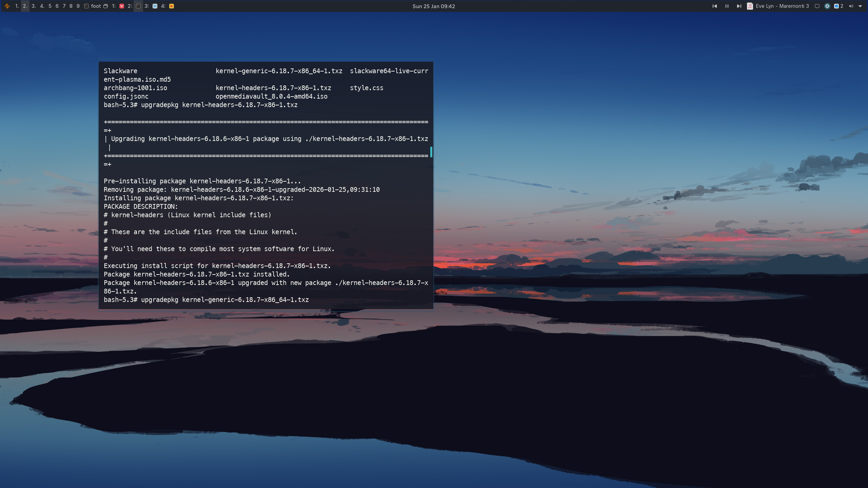Click the yellow app icon in window slot 4
The width and height of the screenshot is (868, 488).
pyautogui.click(x=172, y=6)
